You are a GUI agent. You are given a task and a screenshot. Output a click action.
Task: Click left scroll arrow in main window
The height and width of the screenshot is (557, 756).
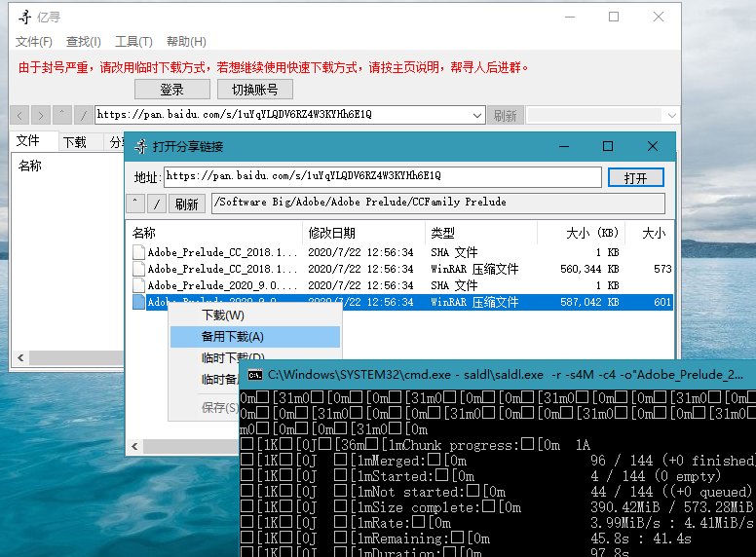20,357
